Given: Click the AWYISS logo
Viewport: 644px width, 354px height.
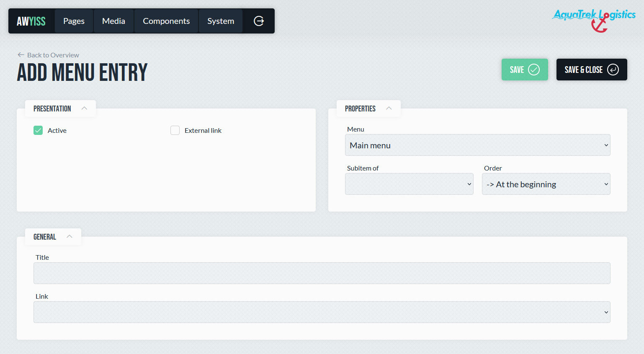Looking at the screenshot, I should 31,21.
